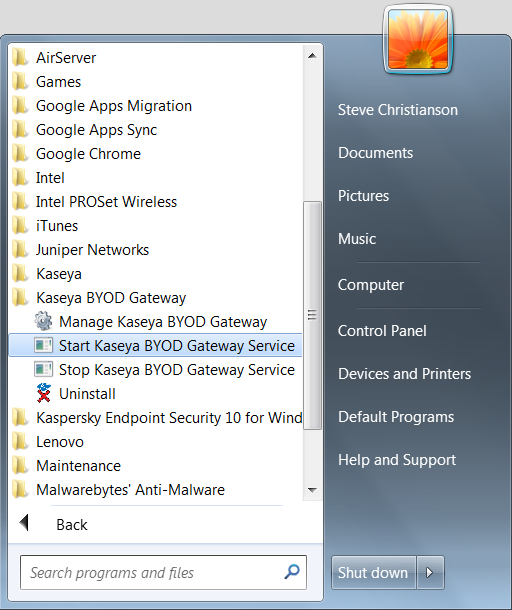The height and width of the screenshot is (610, 512).
Task: Open Steve Christianson personal folder
Action: pos(398,110)
